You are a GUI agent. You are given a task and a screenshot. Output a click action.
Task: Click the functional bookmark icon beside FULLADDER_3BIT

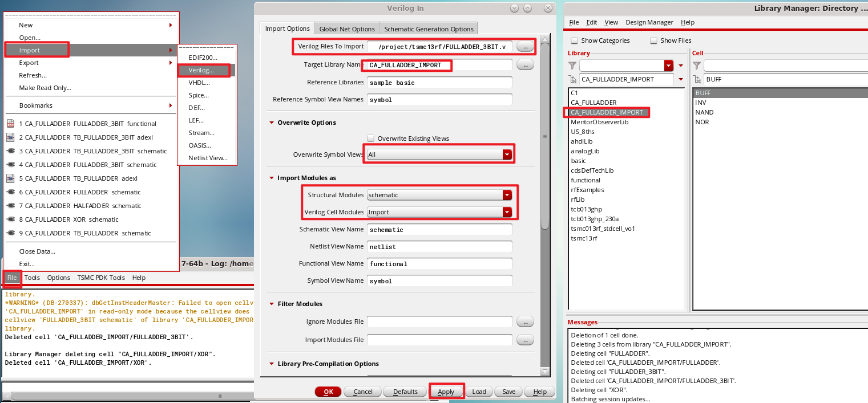tap(9, 123)
